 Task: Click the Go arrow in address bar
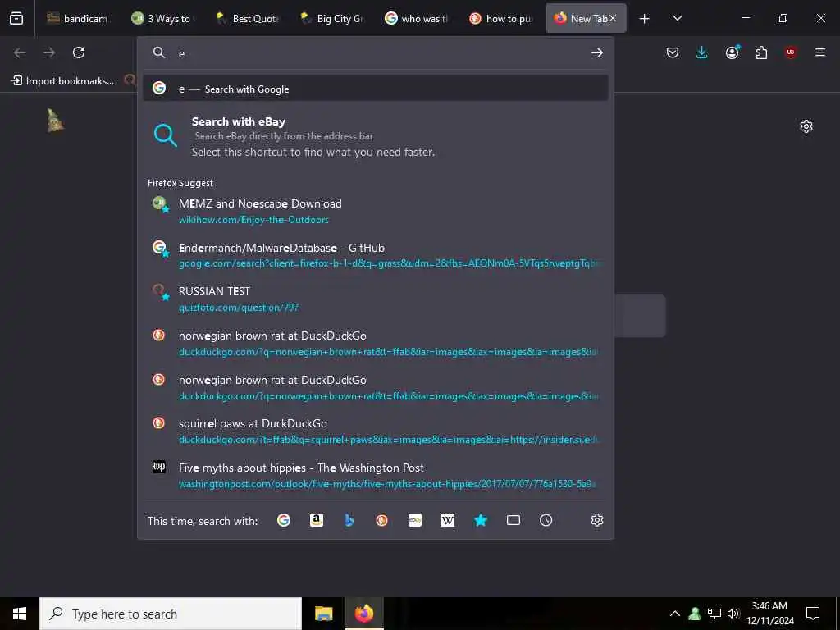tap(597, 52)
